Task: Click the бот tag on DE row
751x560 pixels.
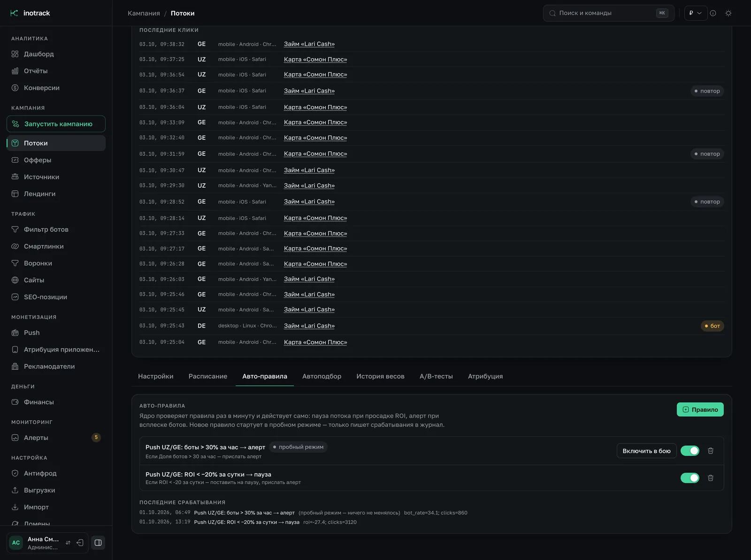Action: point(713,326)
